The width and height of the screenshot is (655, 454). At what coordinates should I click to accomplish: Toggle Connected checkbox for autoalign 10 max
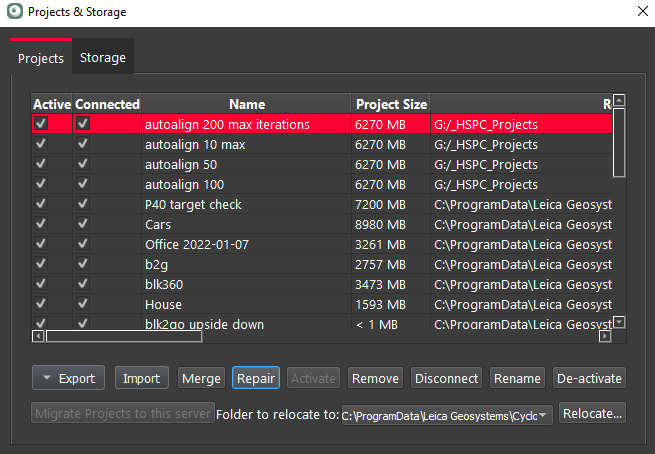click(83, 144)
